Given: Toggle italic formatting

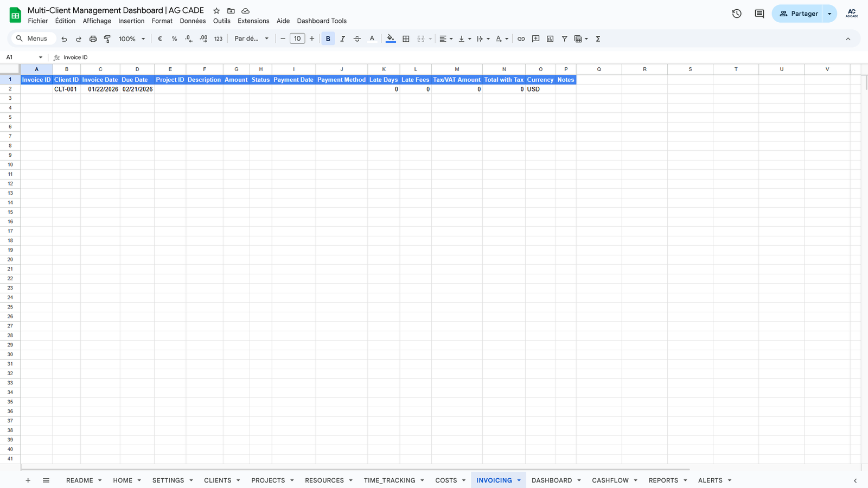Looking at the screenshot, I should [342, 39].
